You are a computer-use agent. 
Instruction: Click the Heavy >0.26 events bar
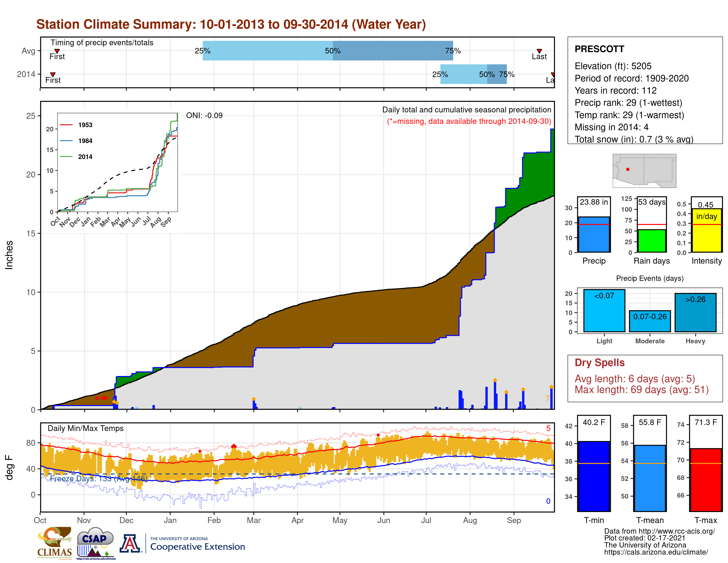pyautogui.click(x=695, y=312)
